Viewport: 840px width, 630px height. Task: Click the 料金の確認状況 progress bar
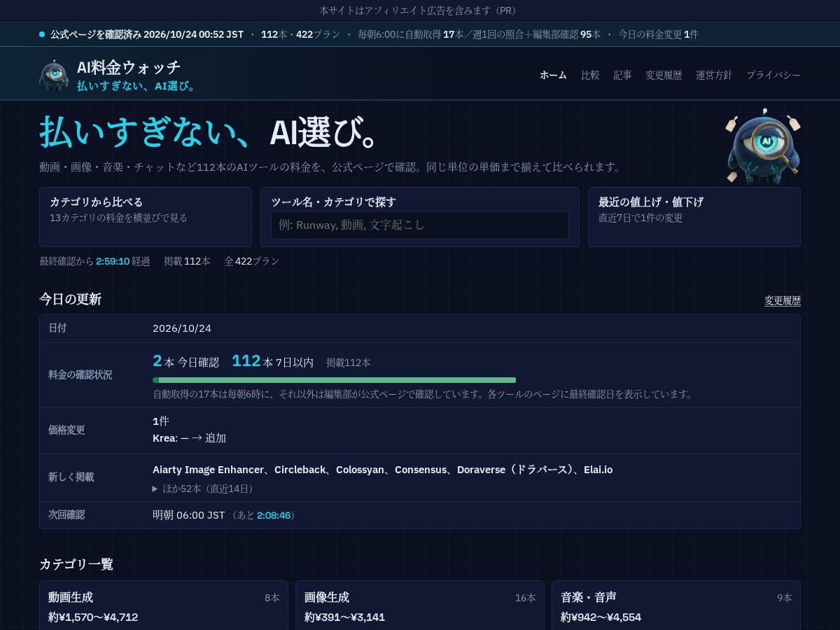[335, 380]
